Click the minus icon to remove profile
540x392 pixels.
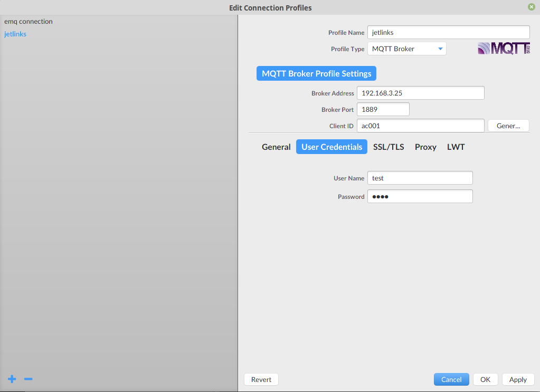pyautogui.click(x=29, y=379)
